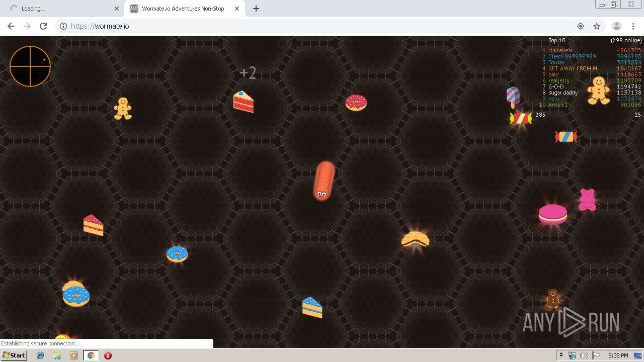Click the red stop-sign taskbar icon
Image resolution: width=644 pixels, height=362 pixels.
click(108, 355)
